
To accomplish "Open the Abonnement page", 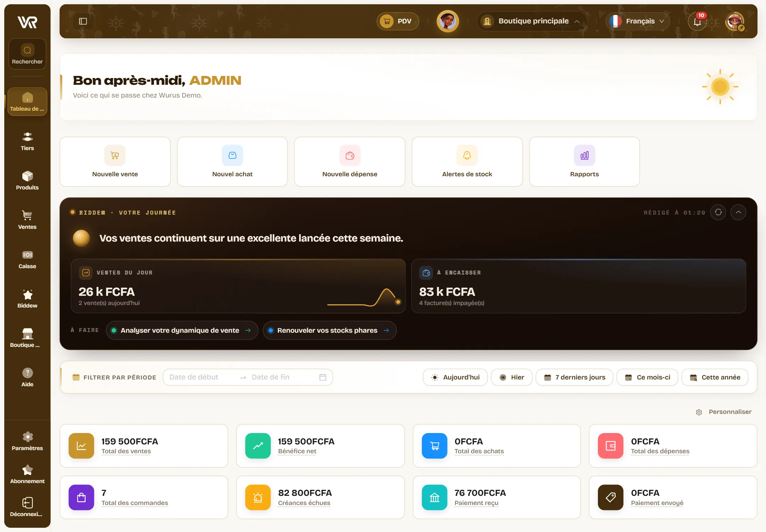I will [x=27, y=474].
